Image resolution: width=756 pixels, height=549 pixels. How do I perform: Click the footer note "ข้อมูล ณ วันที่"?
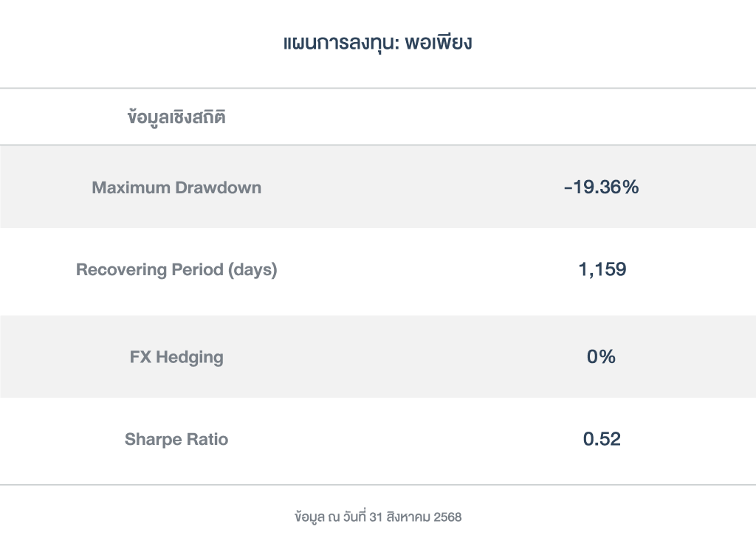point(329,517)
